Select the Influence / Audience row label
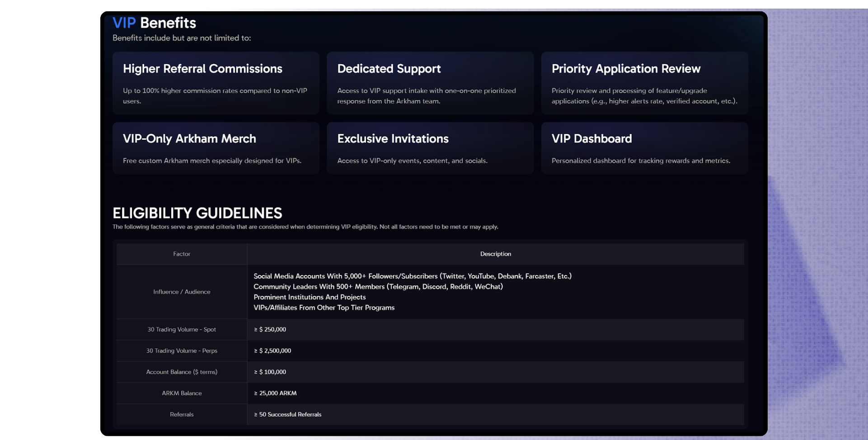This screenshot has height=440, width=868. [182, 292]
